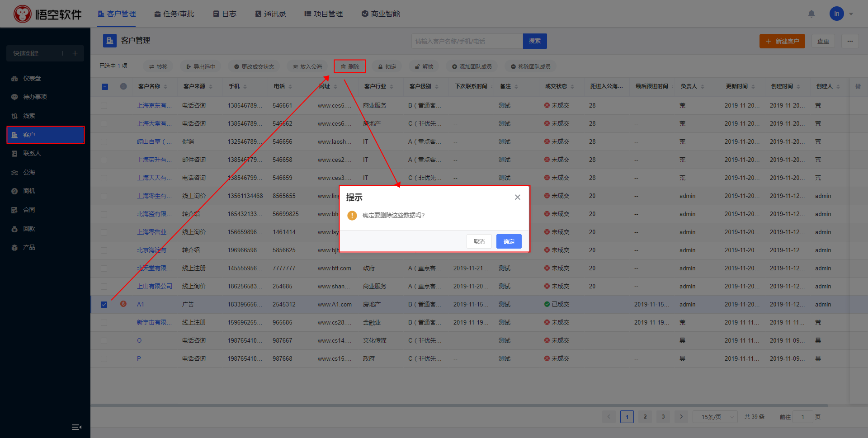Confirm deletion with 确定 button
Screen dimensions: 868x438
(x=509, y=241)
